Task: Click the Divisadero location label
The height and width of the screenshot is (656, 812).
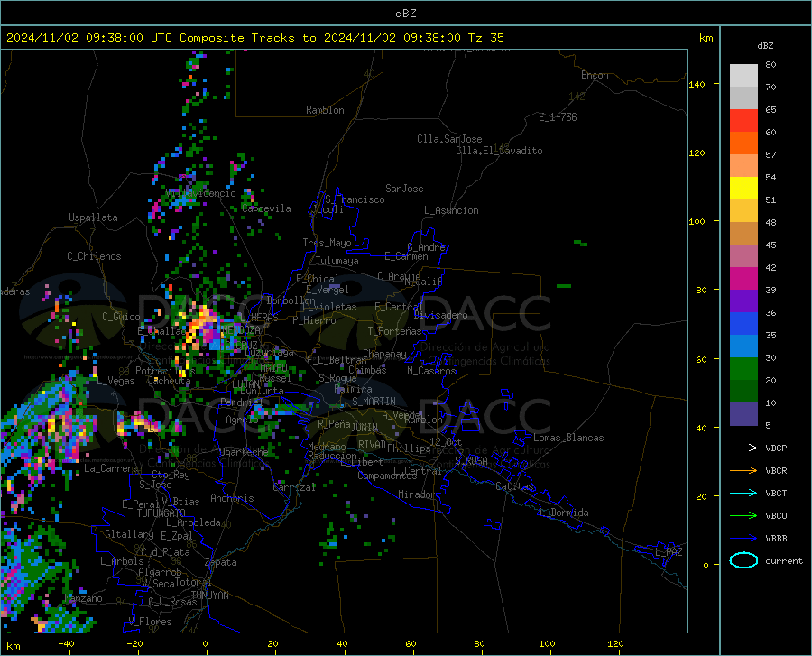Action: coord(440,315)
